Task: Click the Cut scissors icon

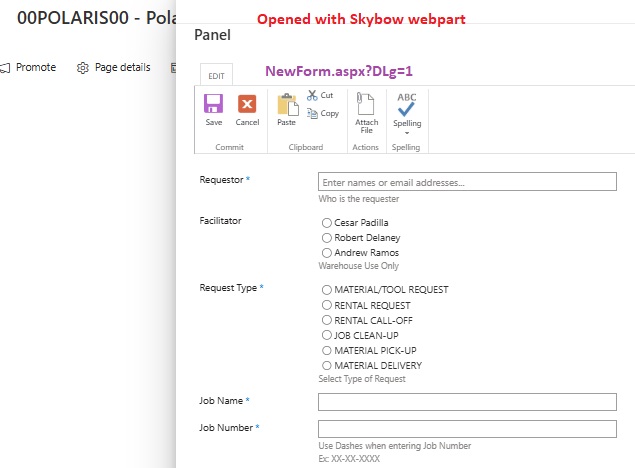Action: pos(313,95)
